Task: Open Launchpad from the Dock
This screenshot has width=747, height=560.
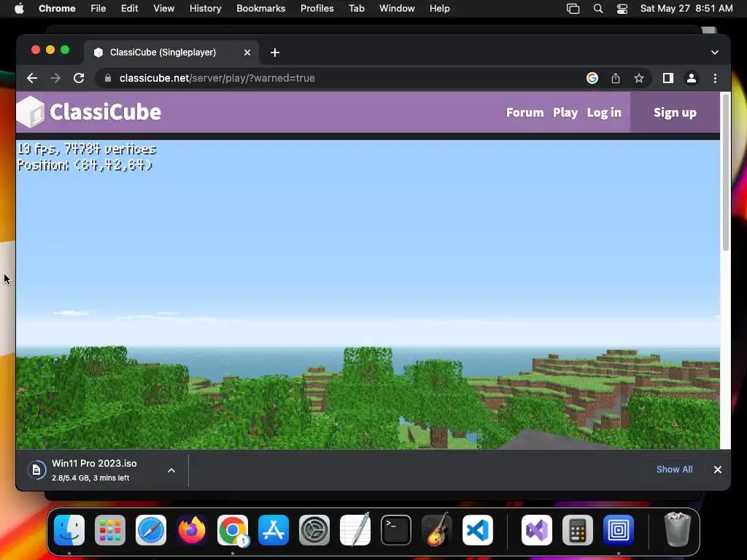Action: point(110,530)
